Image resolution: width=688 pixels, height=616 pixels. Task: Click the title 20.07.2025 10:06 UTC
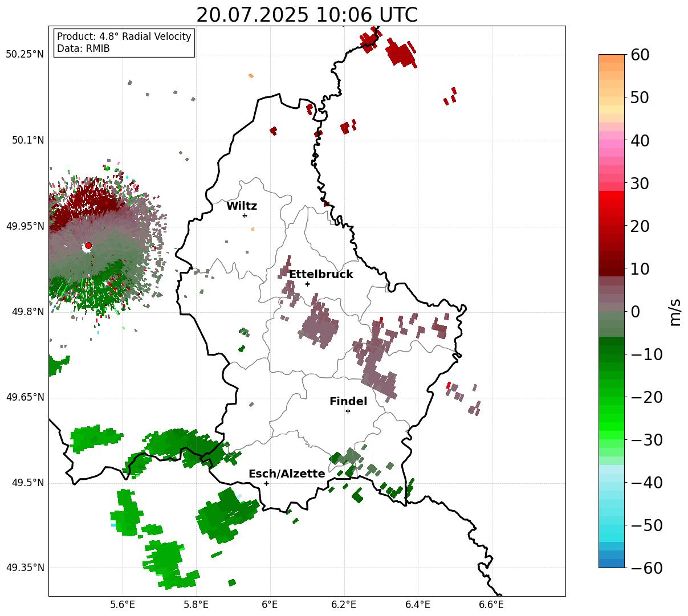click(x=307, y=15)
